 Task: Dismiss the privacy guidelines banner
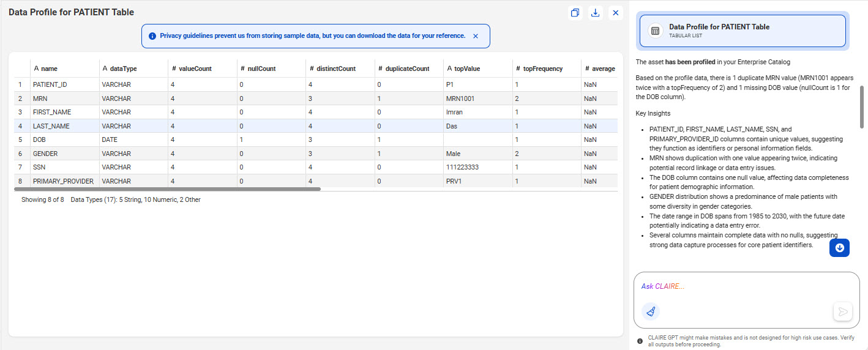(476, 36)
